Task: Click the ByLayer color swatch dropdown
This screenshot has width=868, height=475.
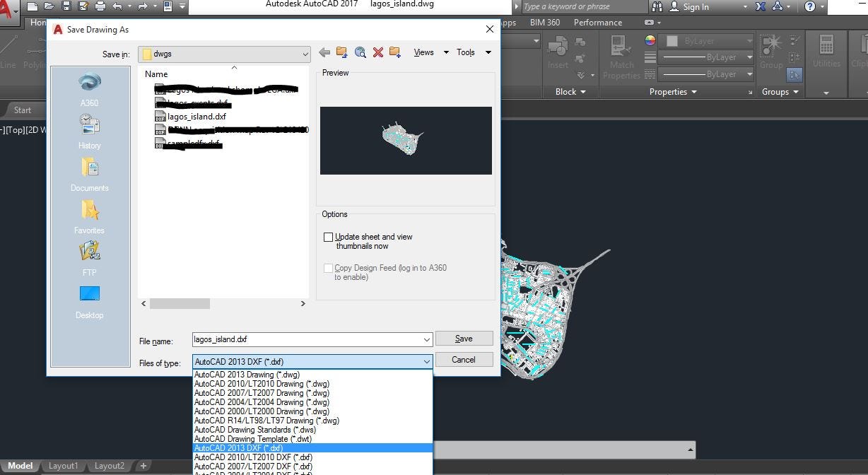Action: [707, 41]
